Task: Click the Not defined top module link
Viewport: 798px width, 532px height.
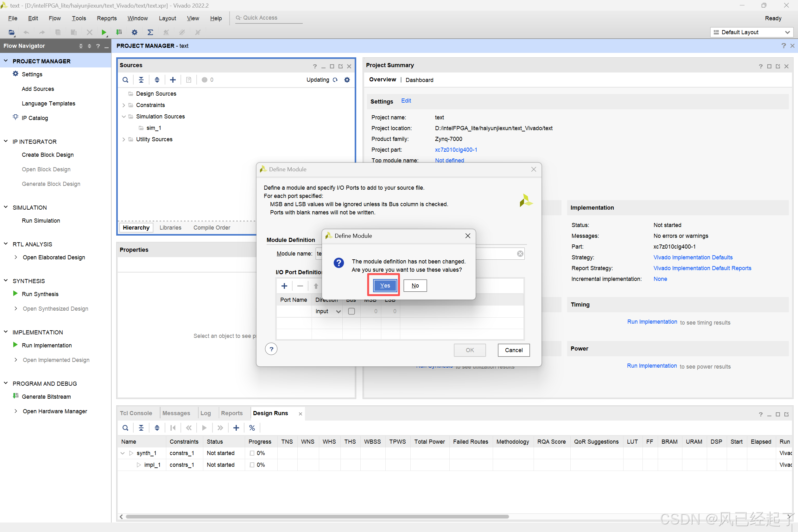Action: coord(449,160)
